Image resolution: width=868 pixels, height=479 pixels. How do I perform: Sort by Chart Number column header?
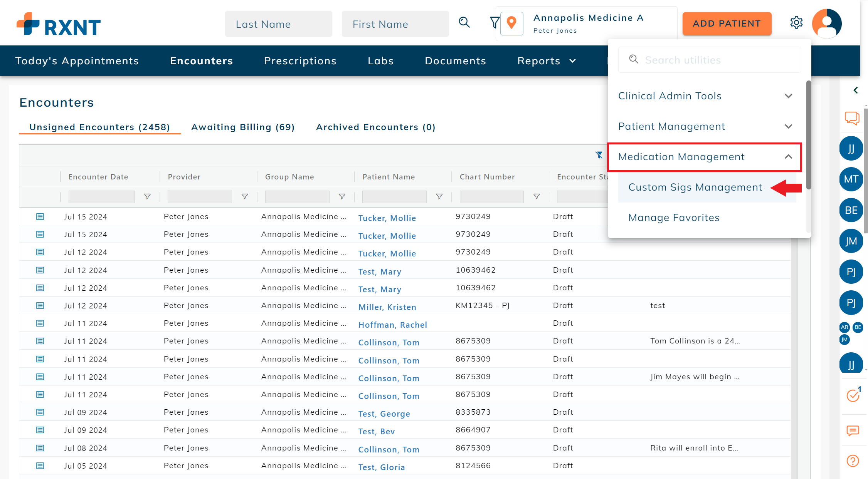(487, 177)
